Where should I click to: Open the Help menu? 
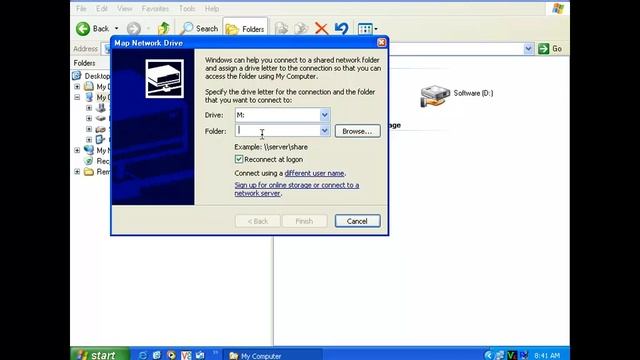[x=212, y=9]
